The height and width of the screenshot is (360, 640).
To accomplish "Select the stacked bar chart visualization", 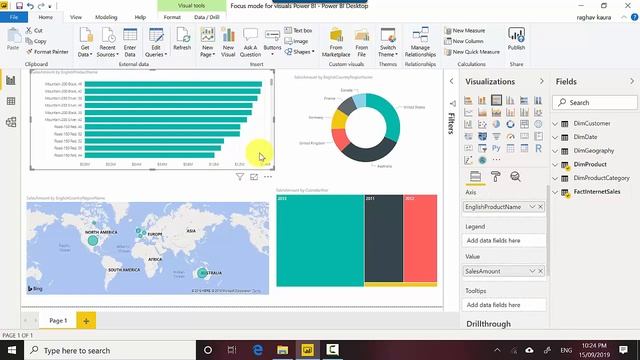I will [468, 100].
